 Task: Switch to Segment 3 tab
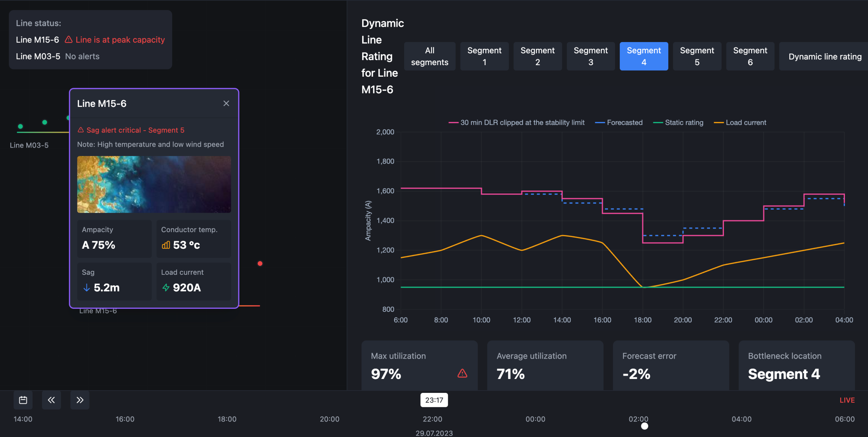591,56
